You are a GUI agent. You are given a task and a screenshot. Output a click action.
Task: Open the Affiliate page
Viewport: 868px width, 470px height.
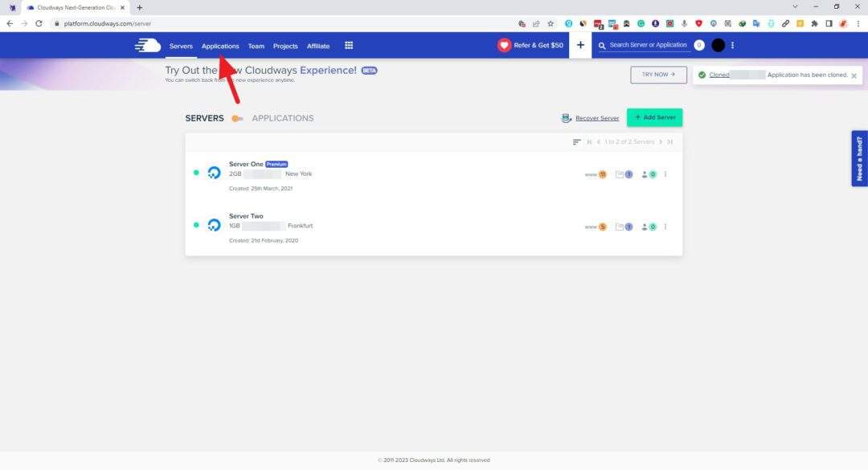coord(318,46)
